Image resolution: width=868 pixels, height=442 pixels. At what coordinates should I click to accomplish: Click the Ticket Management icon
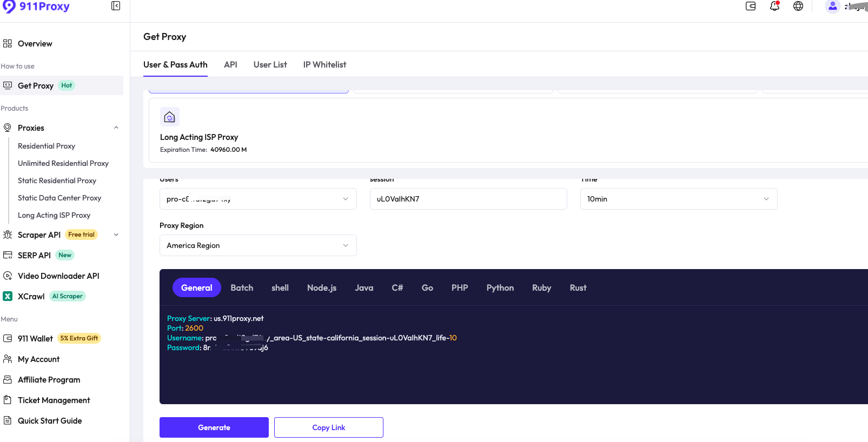tap(8, 400)
